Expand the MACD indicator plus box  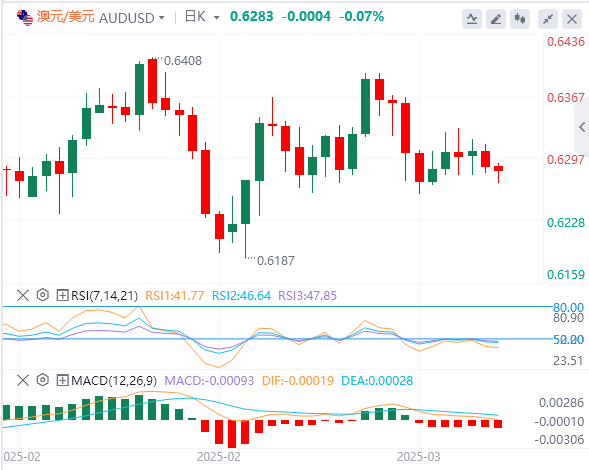click(62, 381)
